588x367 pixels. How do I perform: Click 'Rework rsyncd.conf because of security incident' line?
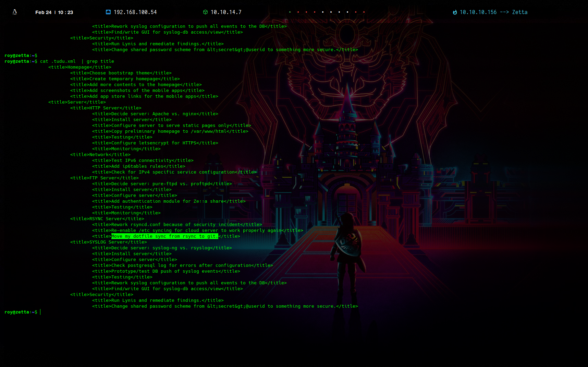(177, 225)
